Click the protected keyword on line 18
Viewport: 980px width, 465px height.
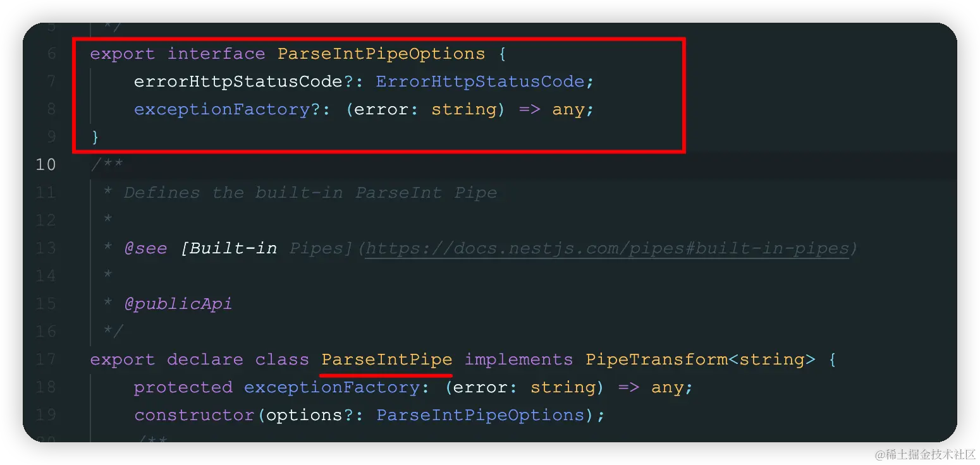183,387
